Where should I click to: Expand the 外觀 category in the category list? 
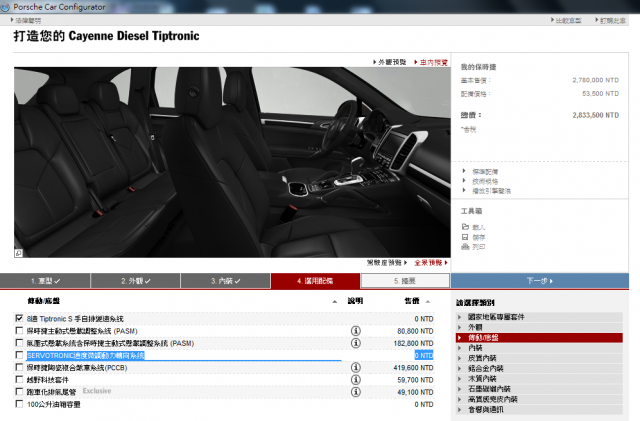pos(539,327)
